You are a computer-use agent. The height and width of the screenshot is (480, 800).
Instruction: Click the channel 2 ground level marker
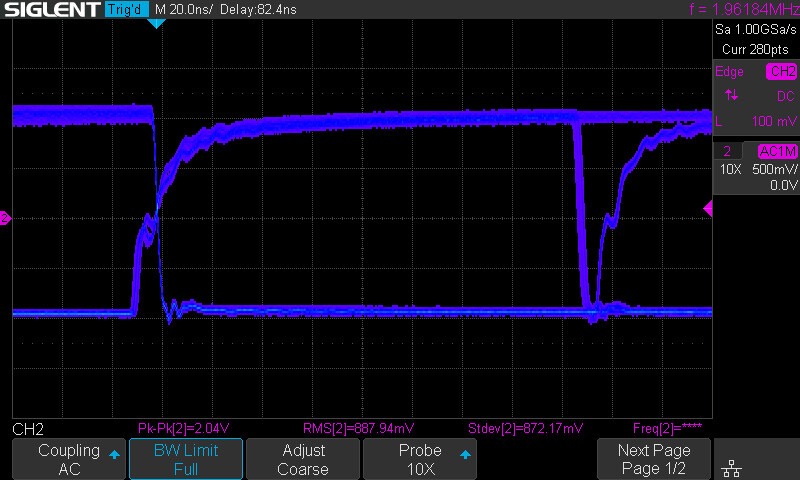click(5, 218)
